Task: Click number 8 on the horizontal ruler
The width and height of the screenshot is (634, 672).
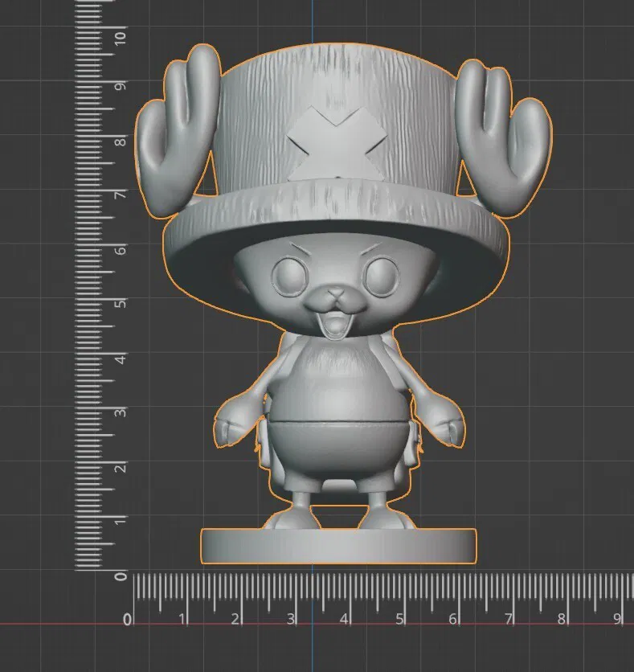Action: pos(561,618)
